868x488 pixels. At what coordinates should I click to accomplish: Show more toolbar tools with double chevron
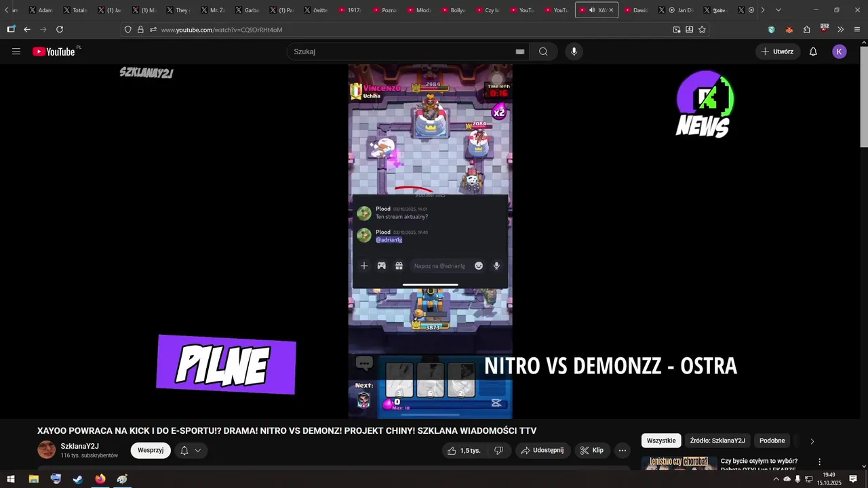click(x=841, y=29)
